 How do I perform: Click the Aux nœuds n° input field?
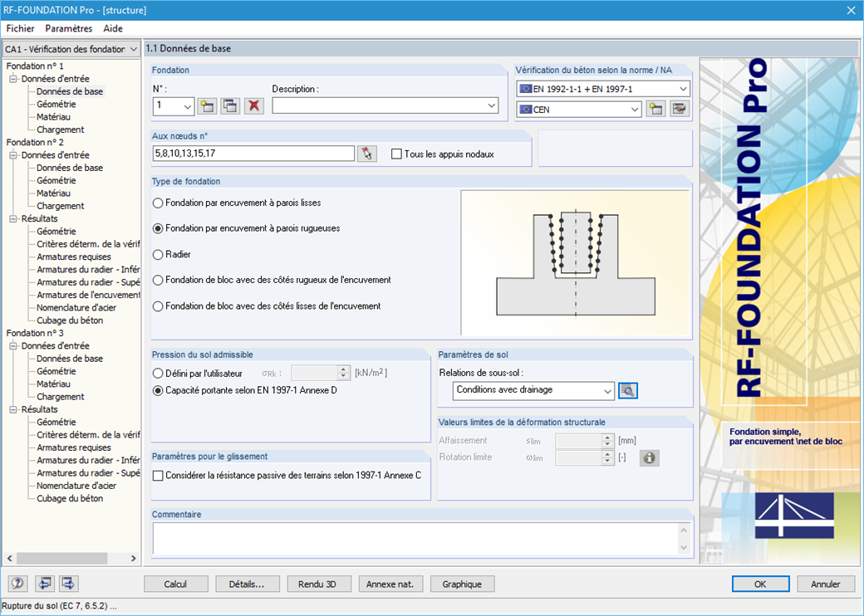(x=253, y=154)
